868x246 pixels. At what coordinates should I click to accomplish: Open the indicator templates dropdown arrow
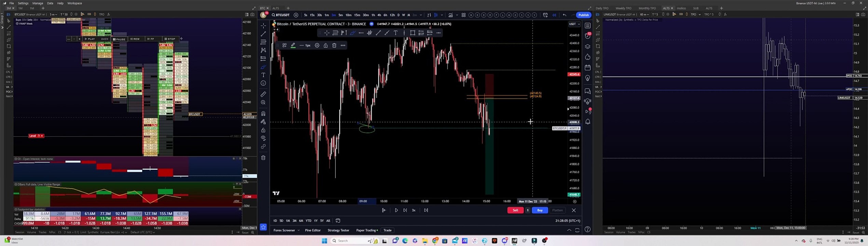click(457, 15)
